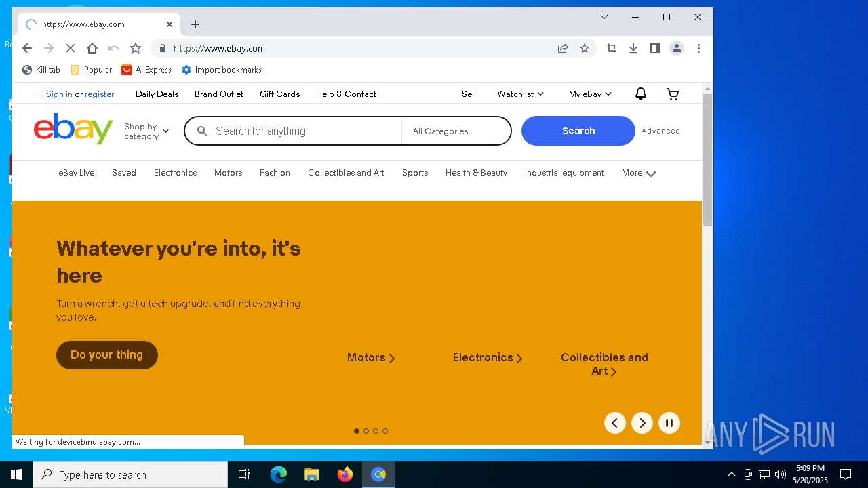The image size is (868, 488).
Task: Click the page vertical scrollbar thumb
Action: [707, 160]
